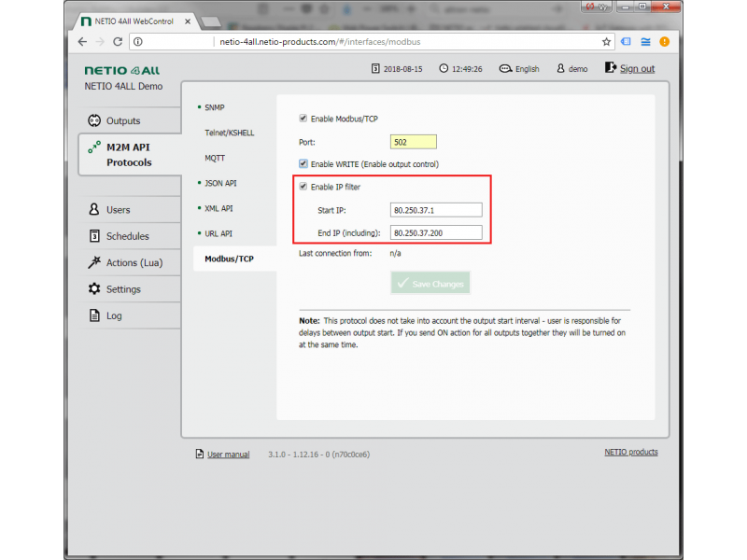The width and height of the screenshot is (747, 560).
Task: Click the clock icon beside the time
Action: click(x=444, y=68)
